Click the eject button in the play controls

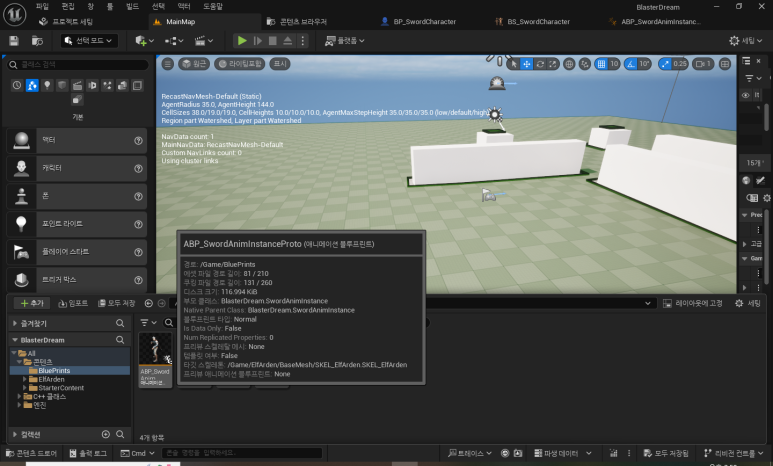pyautogui.click(x=288, y=41)
